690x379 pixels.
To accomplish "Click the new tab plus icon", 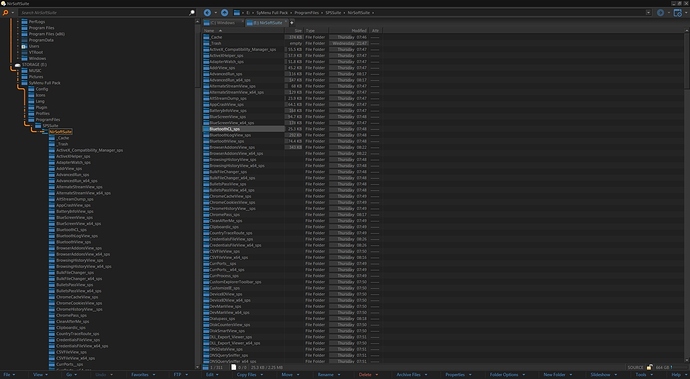I will [x=291, y=22].
